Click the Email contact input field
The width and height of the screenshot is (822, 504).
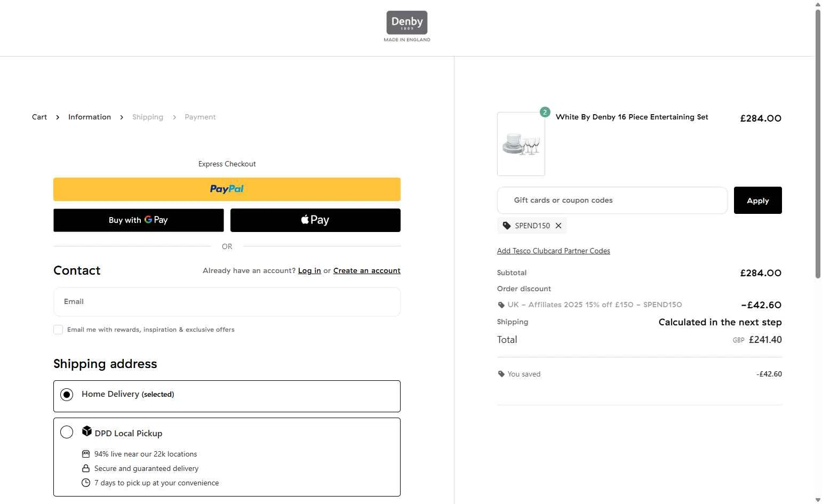227,302
